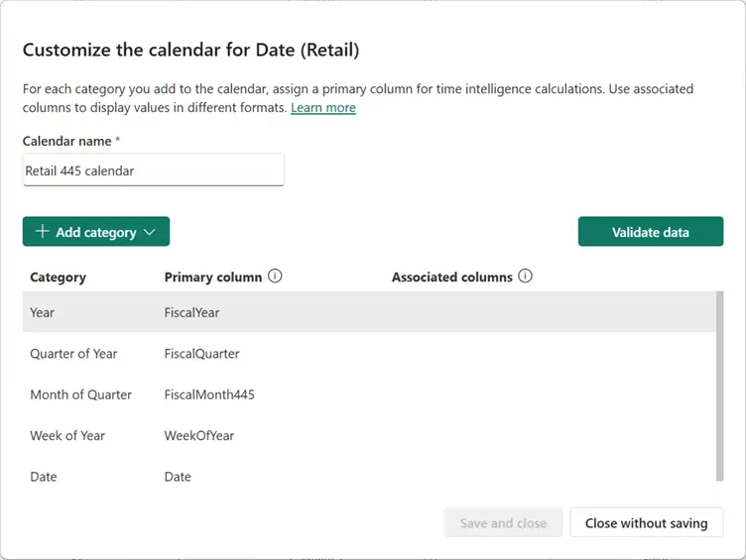Image resolution: width=746 pixels, height=560 pixels.
Task: Open the WeekOfYear primary column cell
Action: pyautogui.click(x=199, y=435)
